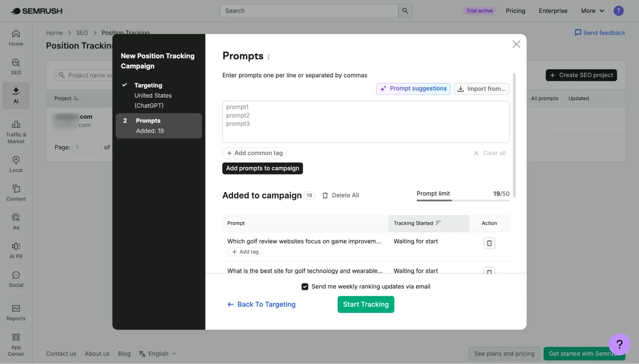Click the Start Tracking button
639x364 pixels.
pos(366,305)
